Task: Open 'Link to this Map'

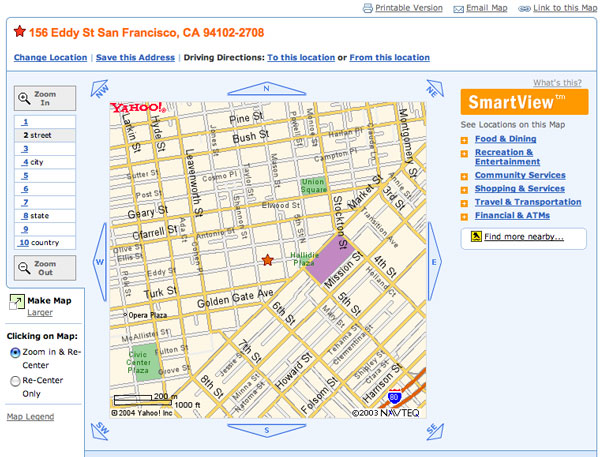Action: (x=565, y=8)
